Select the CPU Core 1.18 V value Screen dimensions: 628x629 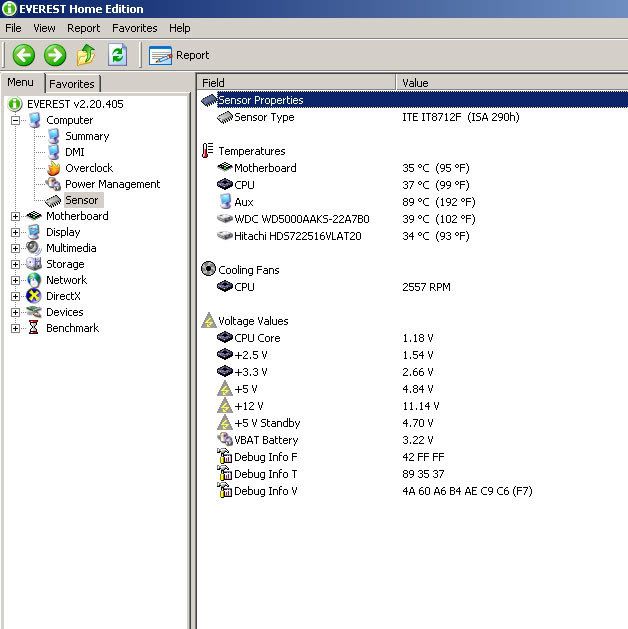[418, 338]
